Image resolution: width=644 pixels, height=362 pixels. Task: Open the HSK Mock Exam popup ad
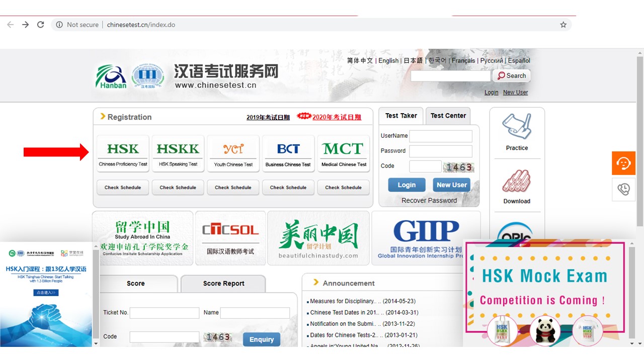(545, 293)
